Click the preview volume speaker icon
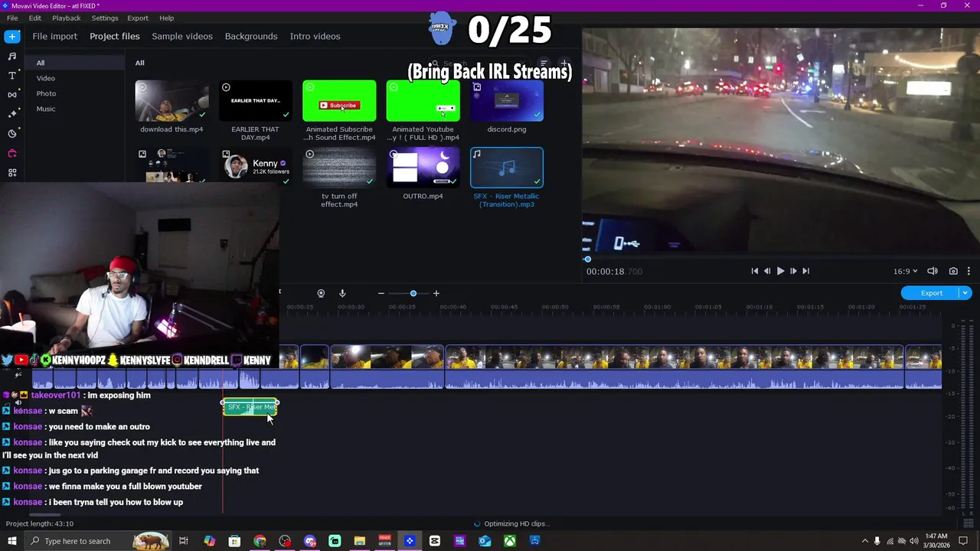This screenshot has width=980, height=551. (933, 271)
